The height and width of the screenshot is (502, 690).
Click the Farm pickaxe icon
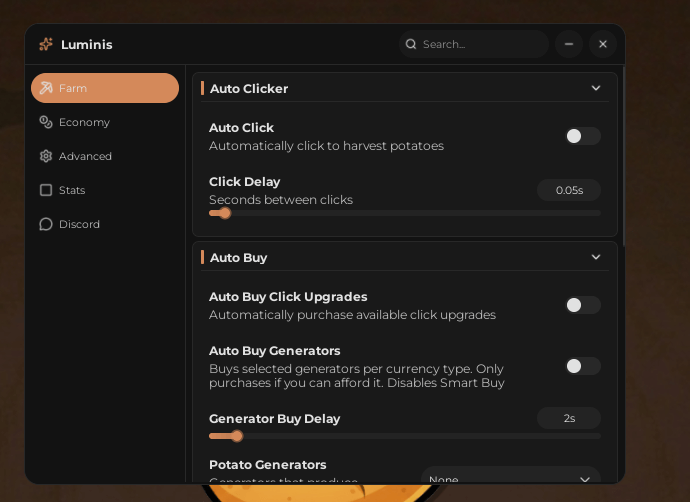46,88
